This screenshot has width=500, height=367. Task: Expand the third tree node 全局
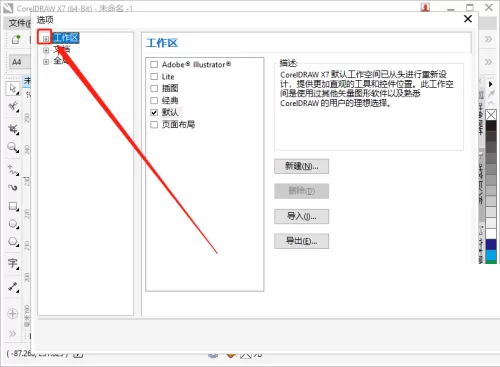click(x=46, y=62)
